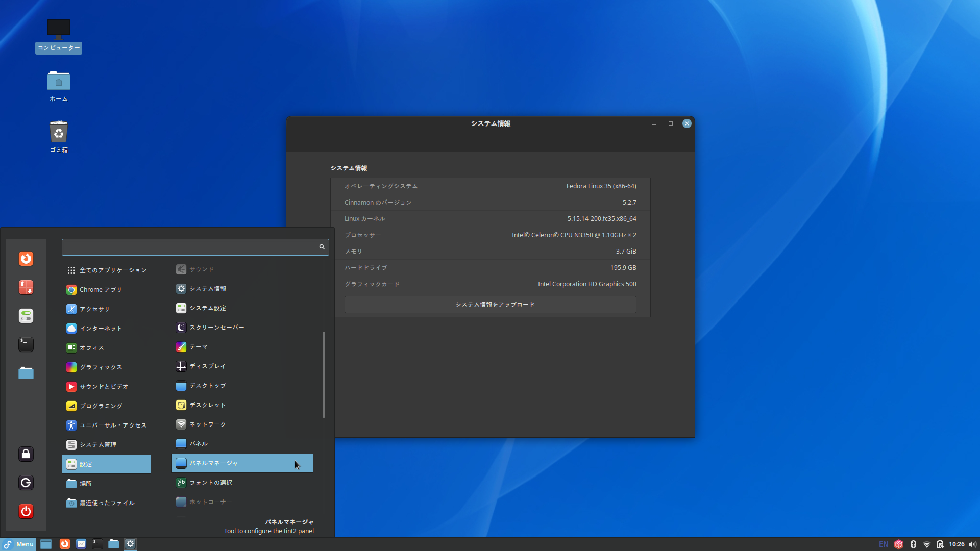This screenshot has height=551, width=980.
Task: Click システム情報をアップロード button
Action: (x=490, y=305)
